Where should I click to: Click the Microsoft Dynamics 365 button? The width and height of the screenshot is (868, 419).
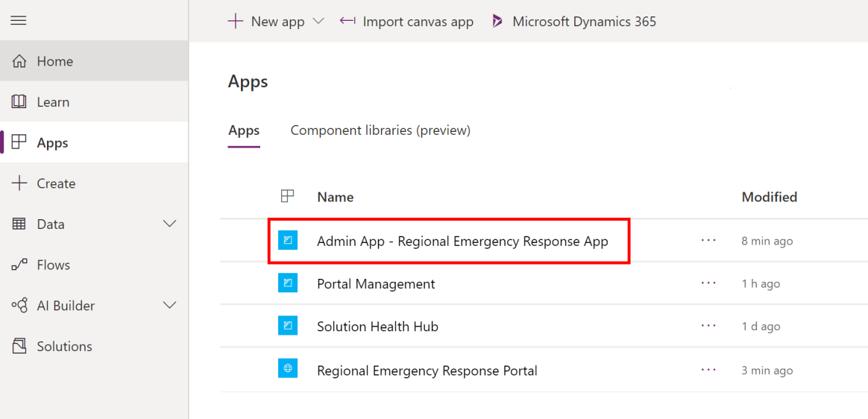tap(574, 22)
